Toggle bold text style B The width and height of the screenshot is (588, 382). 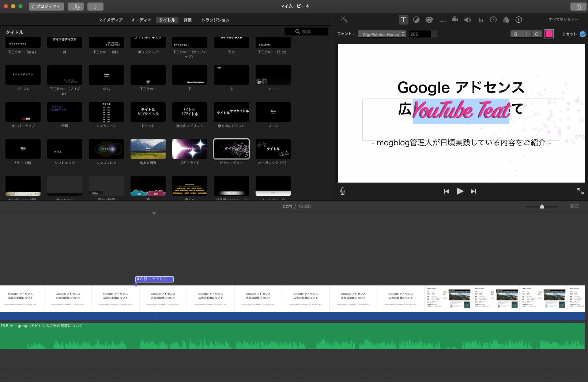516,34
